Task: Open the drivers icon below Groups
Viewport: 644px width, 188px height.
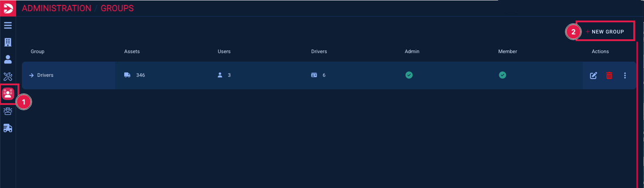Action: 8,111
